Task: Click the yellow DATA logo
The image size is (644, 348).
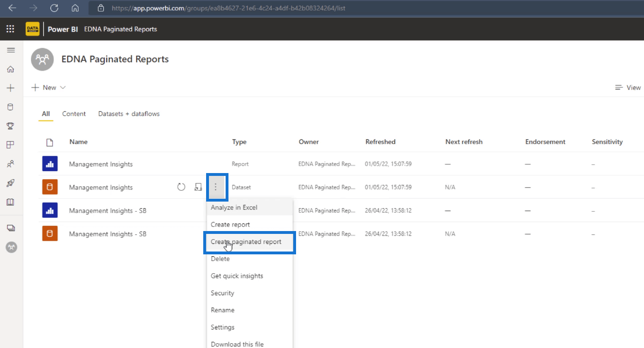Action: (32, 29)
